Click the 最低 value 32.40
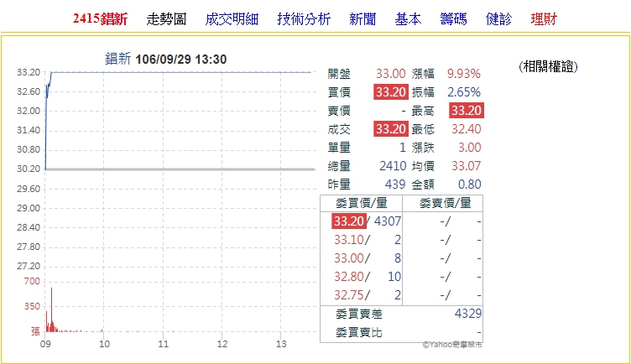Viewport: 631px width, 364px height. click(466, 128)
